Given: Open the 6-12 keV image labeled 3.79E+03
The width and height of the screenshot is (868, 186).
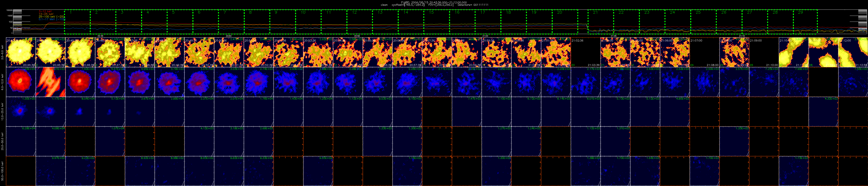Looking at the screenshot, I should coord(169,82).
